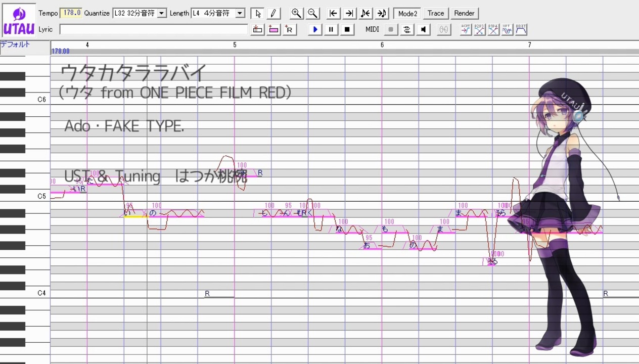Click the デフォルト voicebank label

coord(15,44)
